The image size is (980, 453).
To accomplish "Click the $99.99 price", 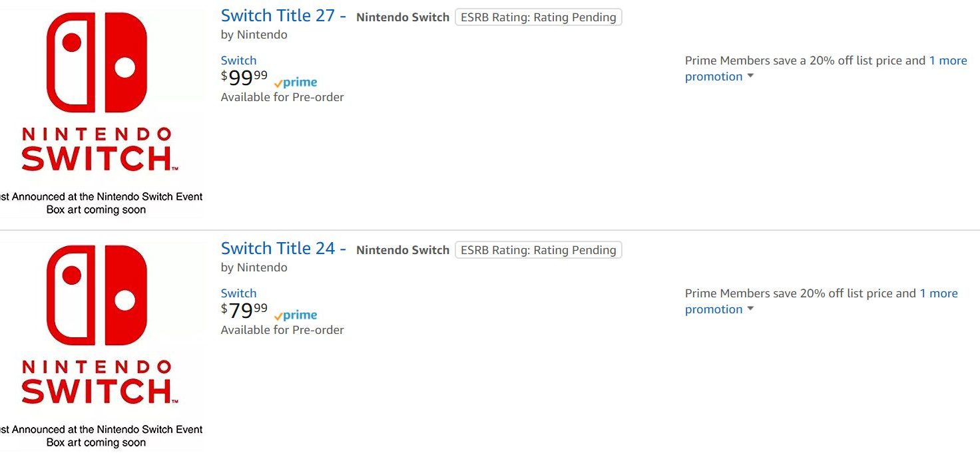I will (244, 78).
